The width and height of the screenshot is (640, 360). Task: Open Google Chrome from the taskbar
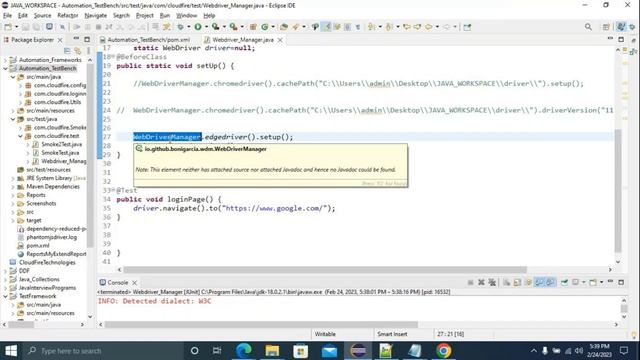443,351
